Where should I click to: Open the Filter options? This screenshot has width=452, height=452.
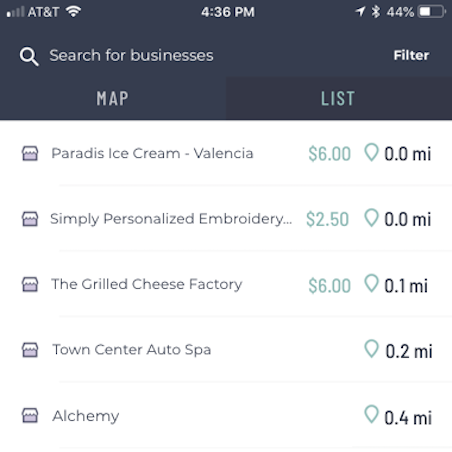pos(411,55)
